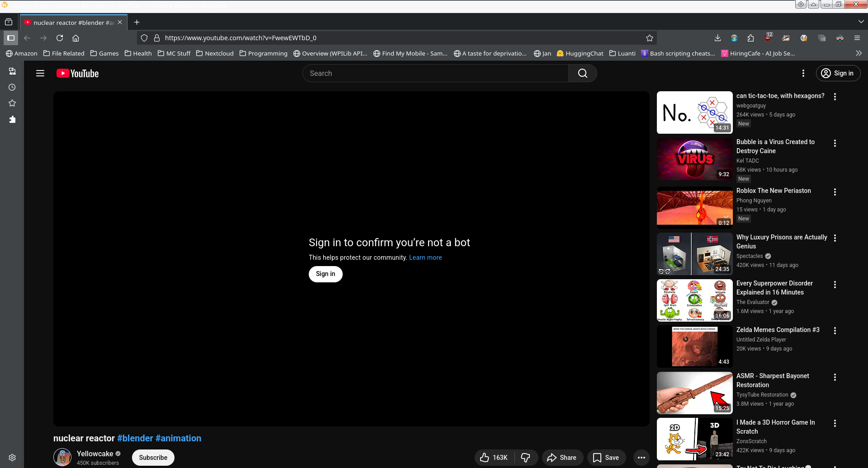Reload the current page
This screenshot has height=468, width=868.
pos(60,38)
